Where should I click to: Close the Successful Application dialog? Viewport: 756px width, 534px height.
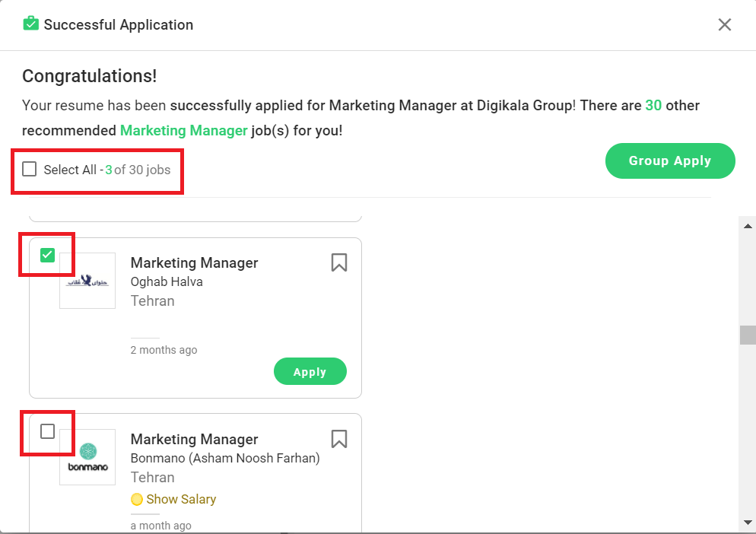click(724, 24)
